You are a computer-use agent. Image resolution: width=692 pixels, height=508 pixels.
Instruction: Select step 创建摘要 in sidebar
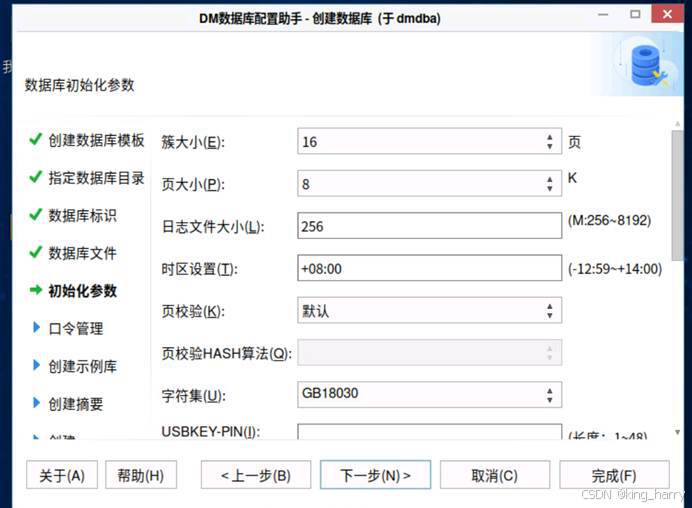pos(76,403)
